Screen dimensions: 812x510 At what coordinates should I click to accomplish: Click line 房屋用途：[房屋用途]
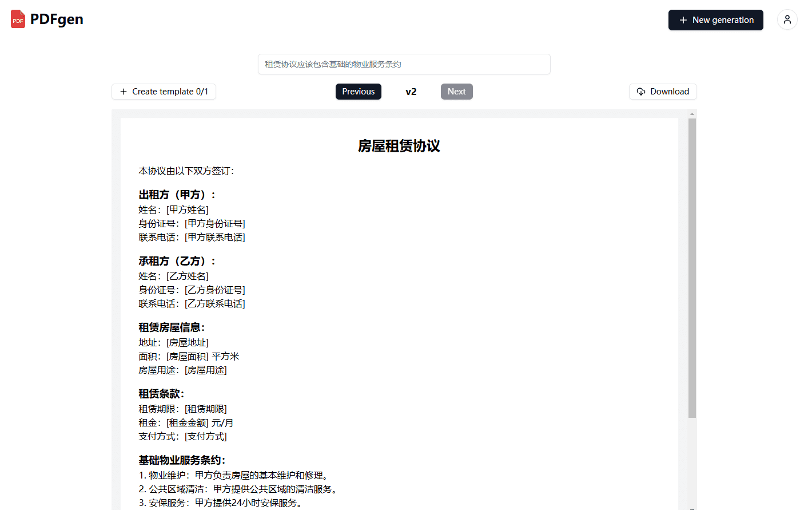coord(183,370)
